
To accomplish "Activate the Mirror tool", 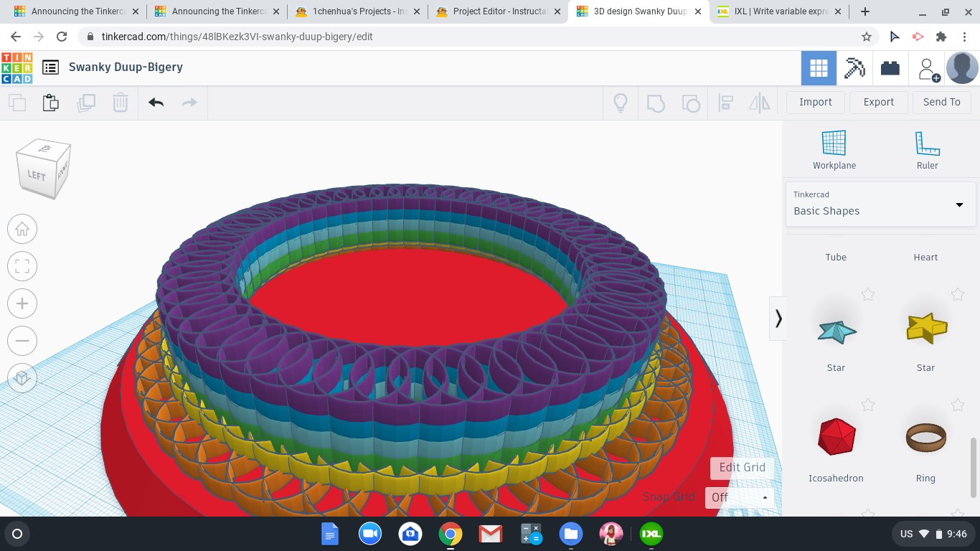I will pyautogui.click(x=760, y=103).
